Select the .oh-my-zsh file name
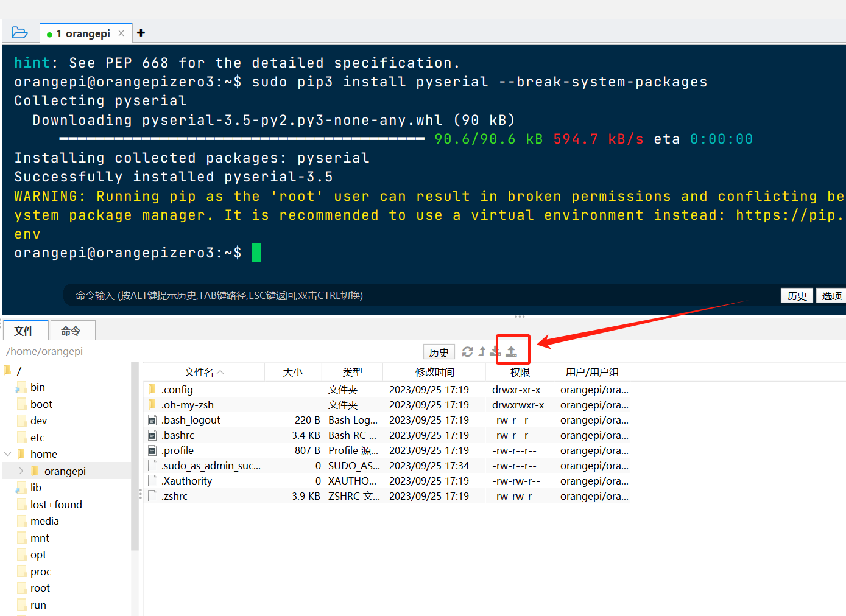Image resolution: width=846 pixels, height=616 pixels. coord(187,405)
